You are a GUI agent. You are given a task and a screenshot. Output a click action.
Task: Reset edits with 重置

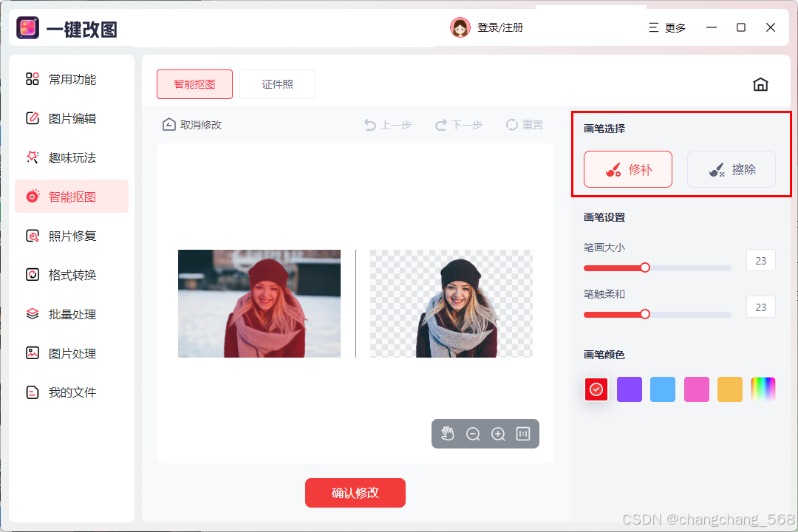(524, 125)
